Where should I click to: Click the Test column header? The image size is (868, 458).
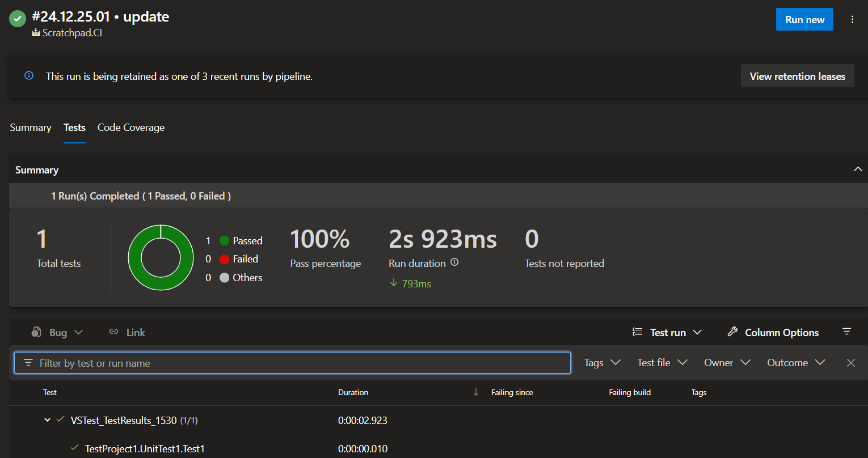50,392
